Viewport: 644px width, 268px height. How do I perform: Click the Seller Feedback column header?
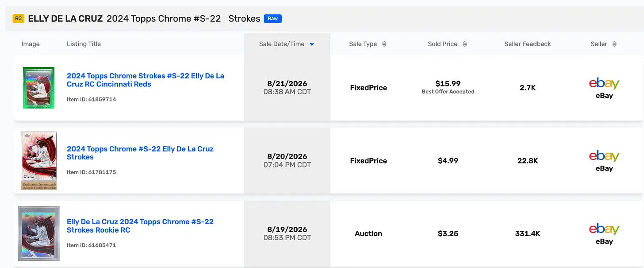pos(528,44)
